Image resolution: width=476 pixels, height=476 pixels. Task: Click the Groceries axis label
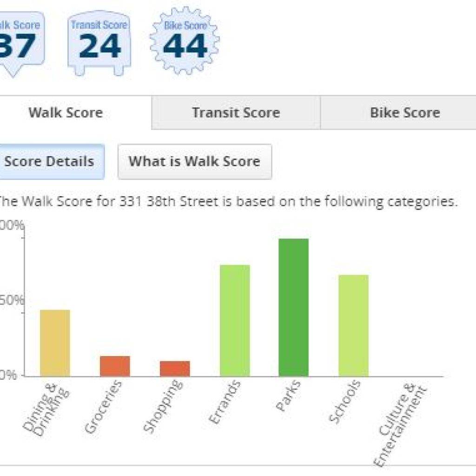coord(103,406)
